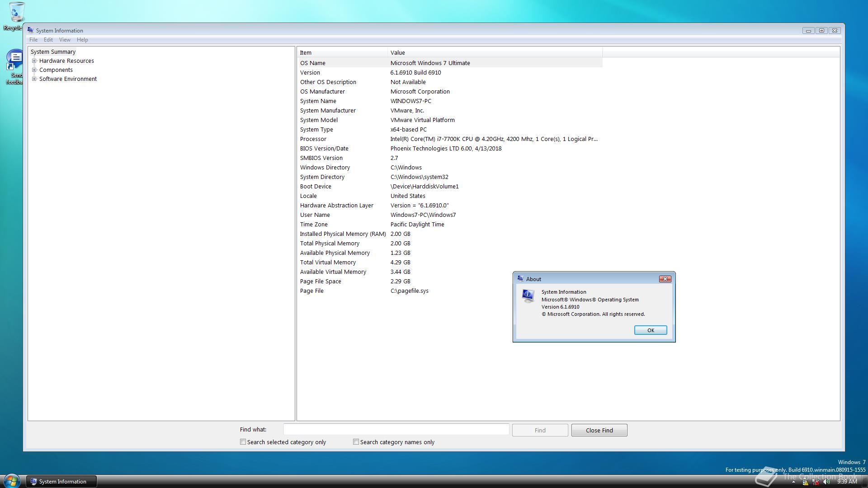This screenshot has width=868, height=488.
Task: Open the File menu
Action: (x=33, y=40)
